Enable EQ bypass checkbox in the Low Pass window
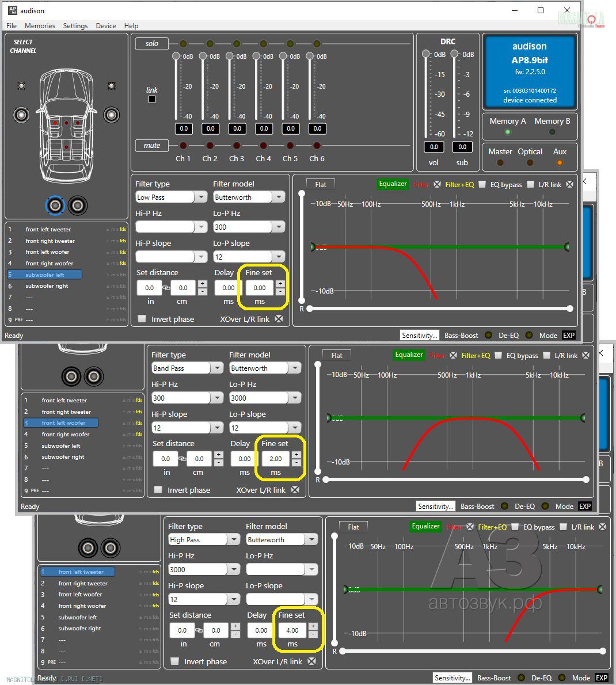 [x=530, y=184]
